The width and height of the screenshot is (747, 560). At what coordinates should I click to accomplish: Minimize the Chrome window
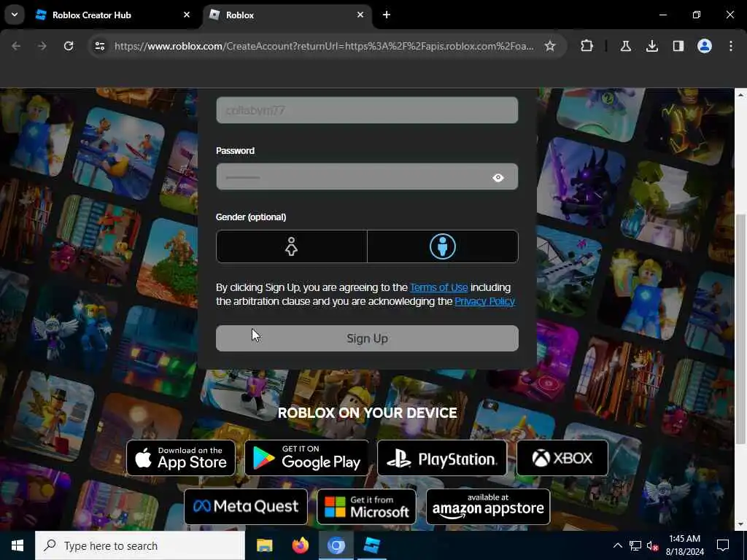click(x=662, y=15)
